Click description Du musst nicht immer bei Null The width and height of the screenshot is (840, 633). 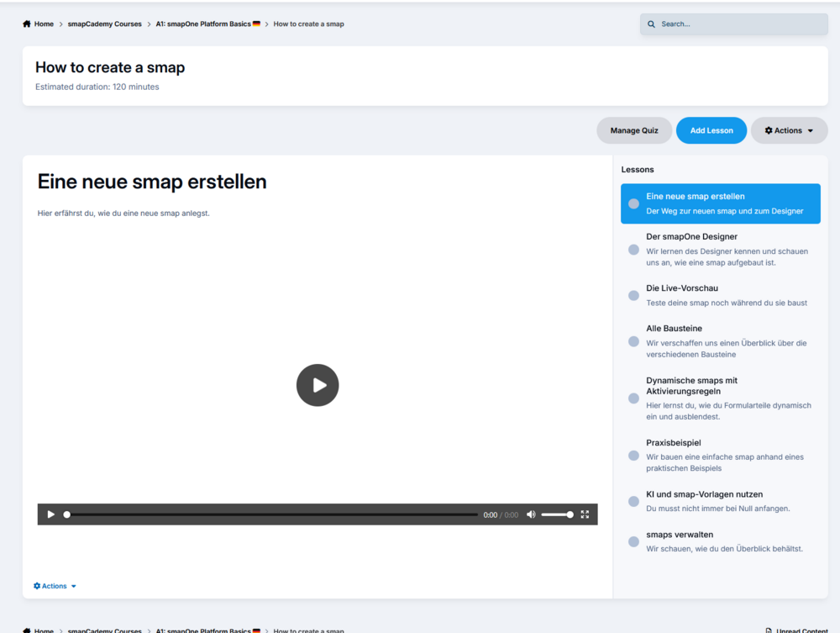click(718, 509)
